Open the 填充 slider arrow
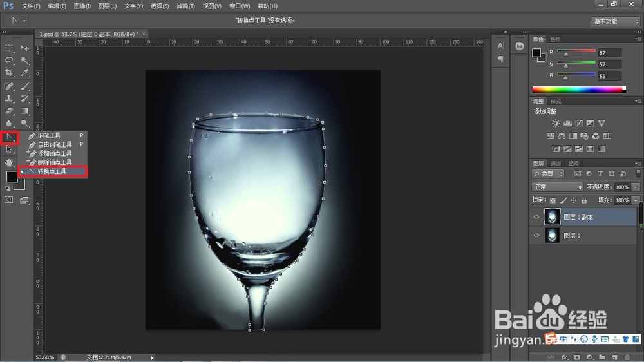Screen dimensions: 644x362 636,200
